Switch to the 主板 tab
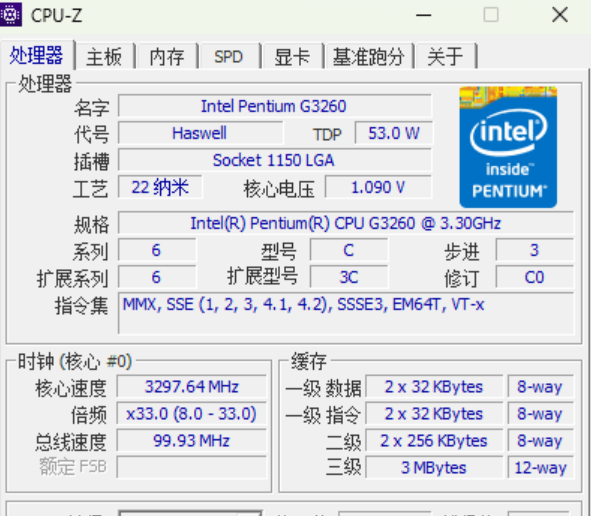Viewport: 591px width, 516px height. click(104, 57)
